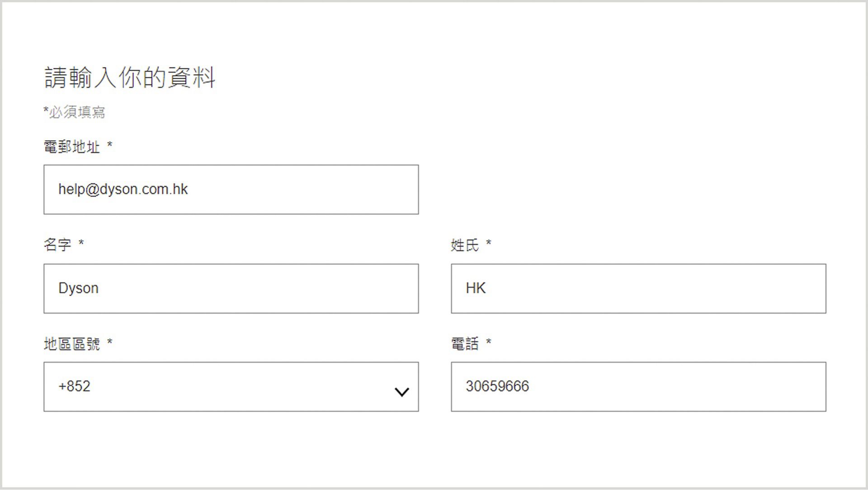The height and width of the screenshot is (490, 868).
Task: Click the asterisk beside 姓氏
Action: (x=489, y=243)
